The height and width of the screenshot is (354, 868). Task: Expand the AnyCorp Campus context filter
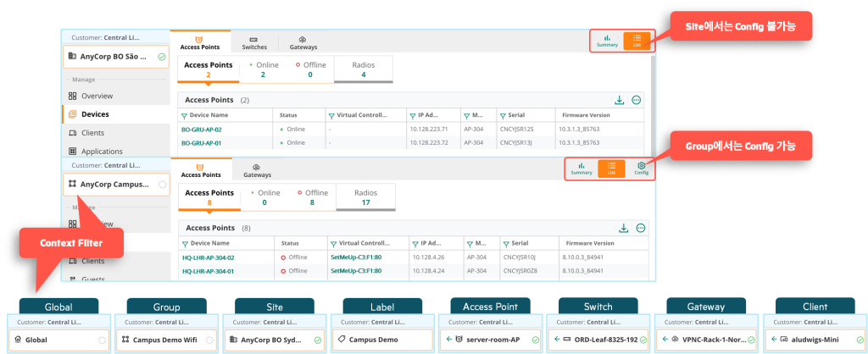point(114,184)
